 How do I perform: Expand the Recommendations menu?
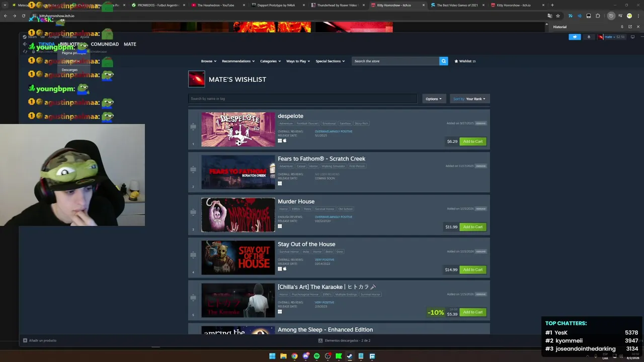[238, 61]
